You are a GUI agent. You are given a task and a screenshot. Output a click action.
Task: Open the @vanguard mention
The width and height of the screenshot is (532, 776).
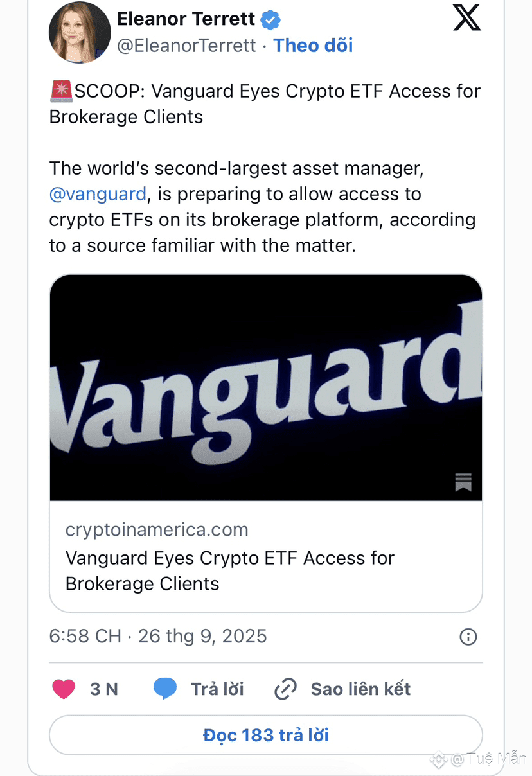pos(98,194)
